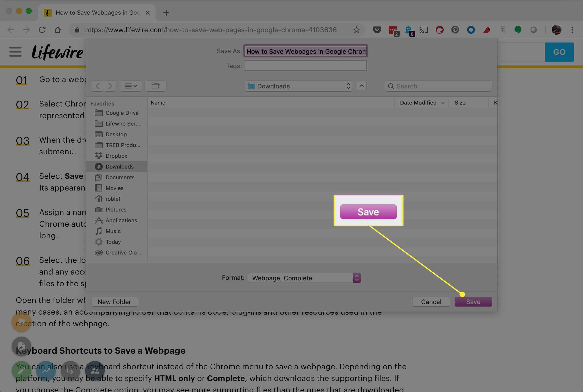583x392 pixels.
Task: Click the Cast icon in toolbar
Action: tap(424, 30)
